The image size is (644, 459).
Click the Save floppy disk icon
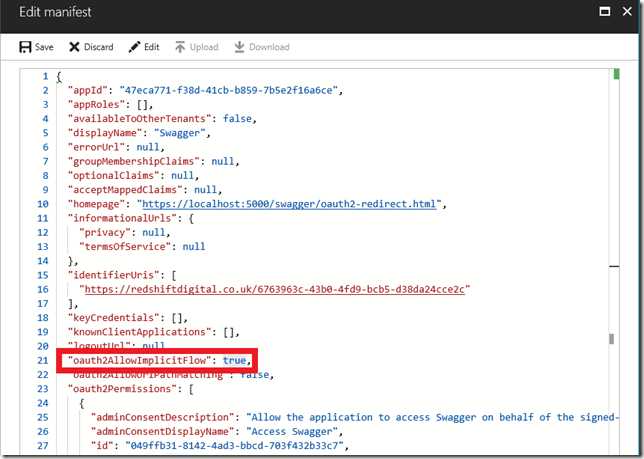coord(25,47)
